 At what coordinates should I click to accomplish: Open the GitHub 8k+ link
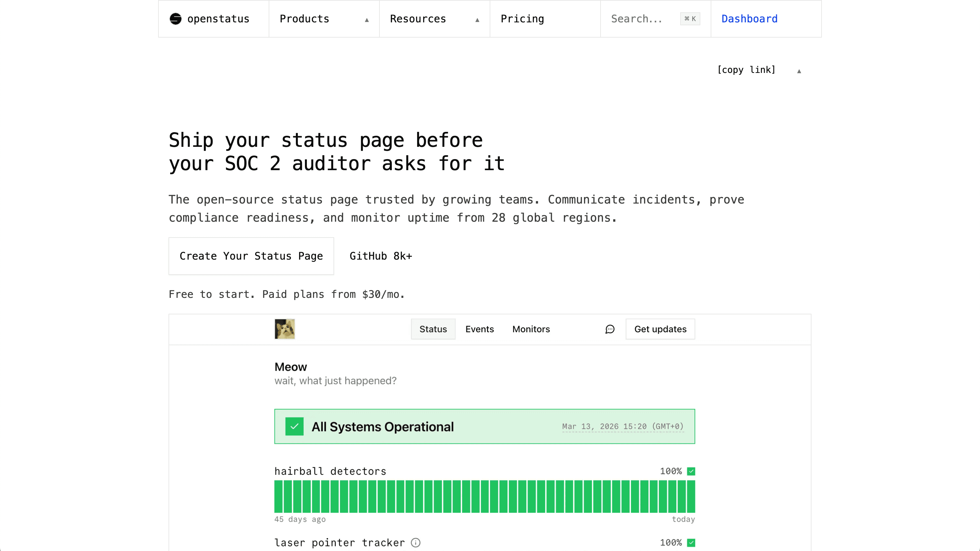[381, 256]
